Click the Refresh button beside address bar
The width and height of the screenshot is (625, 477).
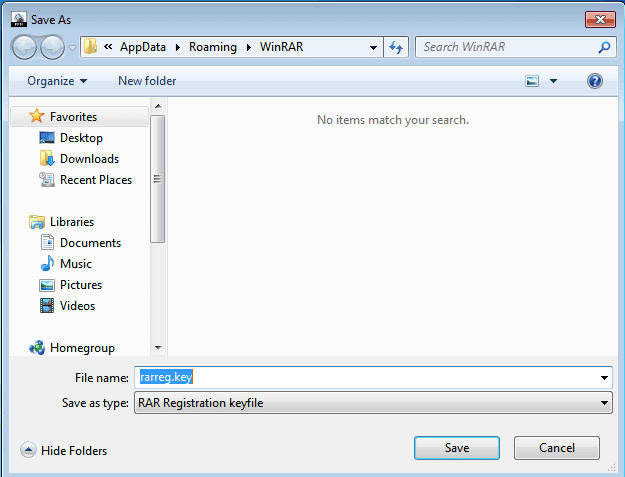(x=396, y=47)
